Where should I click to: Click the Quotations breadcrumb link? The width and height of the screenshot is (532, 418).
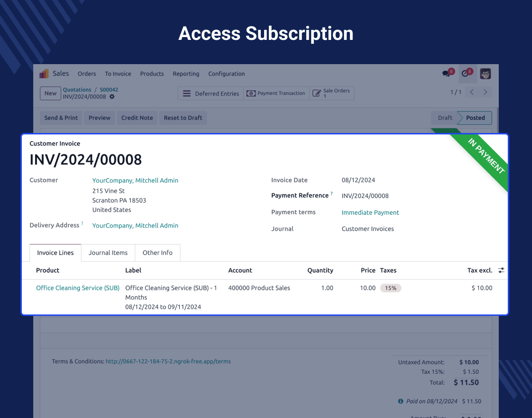pyautogui.click(x=77, y=90)
